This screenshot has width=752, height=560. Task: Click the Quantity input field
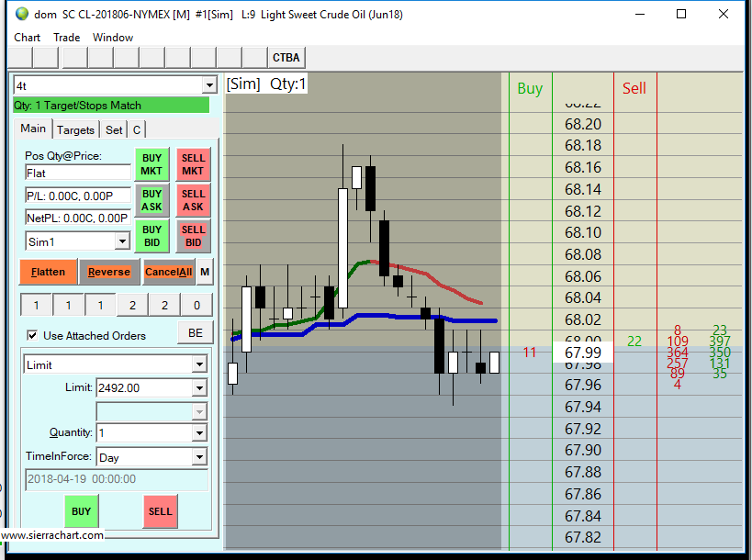coord(144,433)
